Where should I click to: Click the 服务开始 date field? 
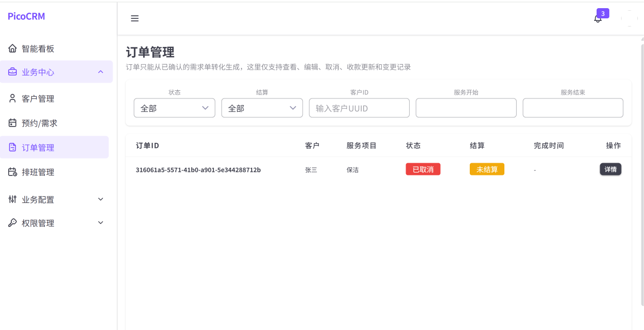[466, 108]
